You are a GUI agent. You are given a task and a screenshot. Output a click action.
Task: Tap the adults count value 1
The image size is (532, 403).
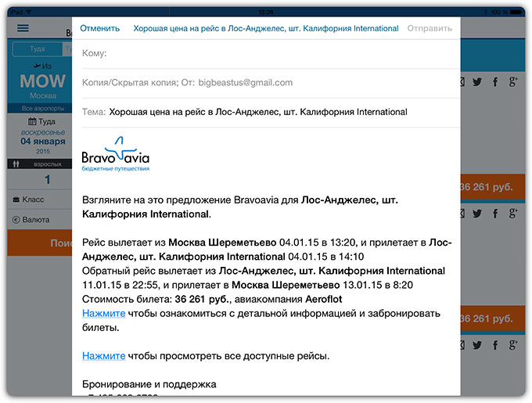pos(47,179)
